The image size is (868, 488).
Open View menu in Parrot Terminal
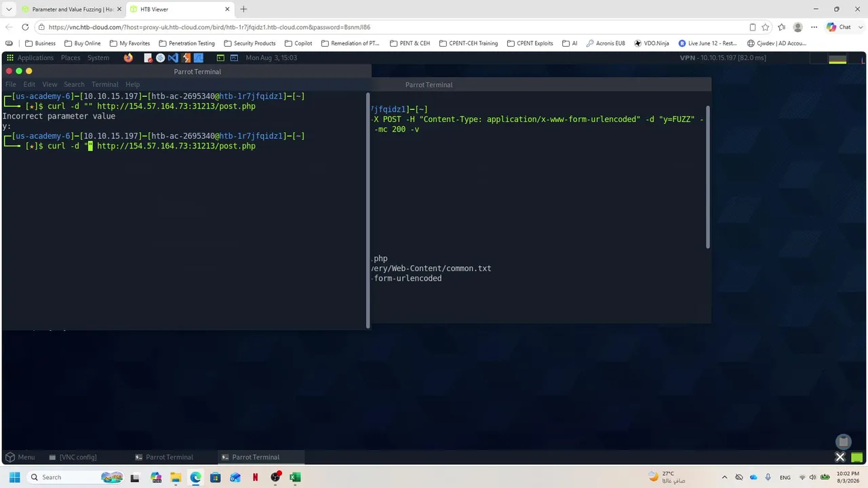pos(50,85)
